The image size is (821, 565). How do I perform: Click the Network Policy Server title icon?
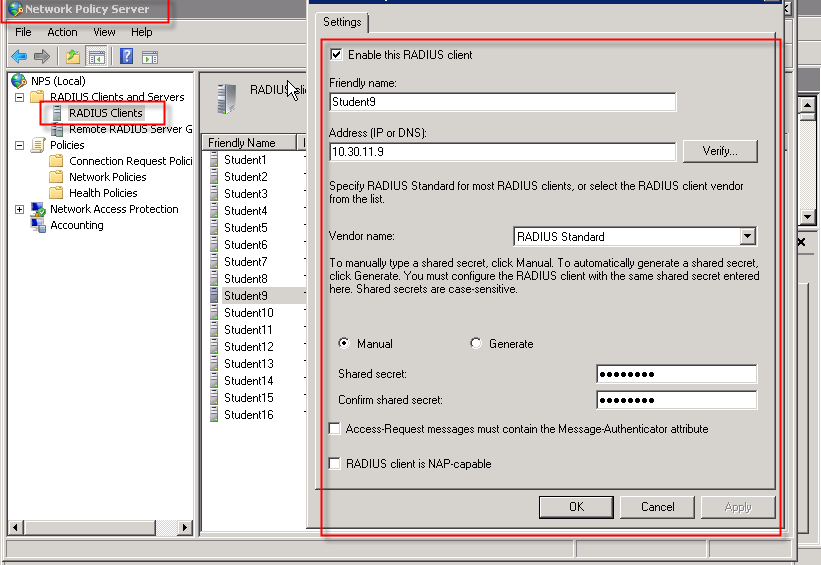pos(16,9)
